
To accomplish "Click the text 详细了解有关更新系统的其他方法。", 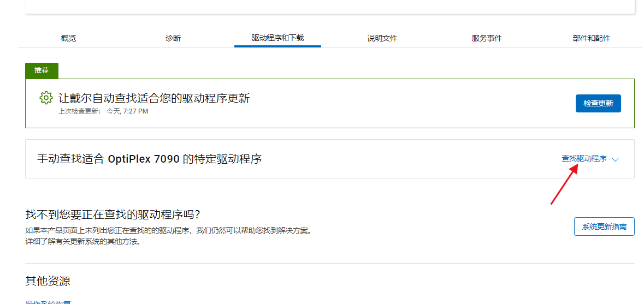I will [x=84, y=241].
